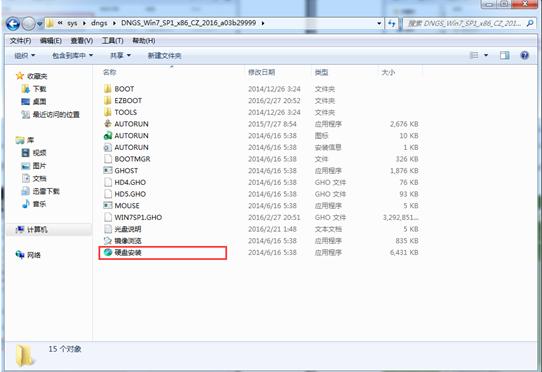Select the TOOLS folder icon
542x372 pixels.
click(x=108, y=112)
